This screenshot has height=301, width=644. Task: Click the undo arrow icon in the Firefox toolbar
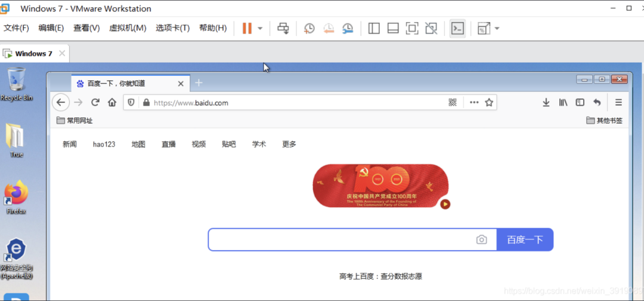pos(597,102)
